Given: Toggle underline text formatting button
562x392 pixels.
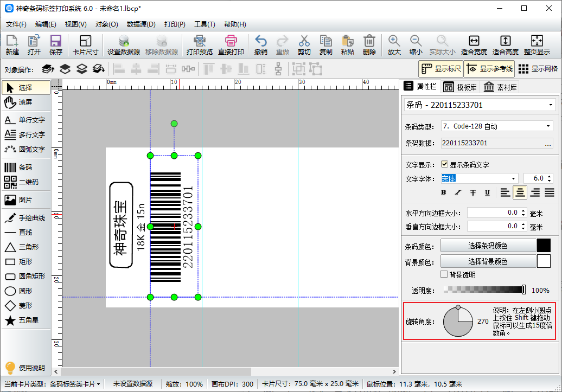Looking at the screenshot, I should [487, 192].
